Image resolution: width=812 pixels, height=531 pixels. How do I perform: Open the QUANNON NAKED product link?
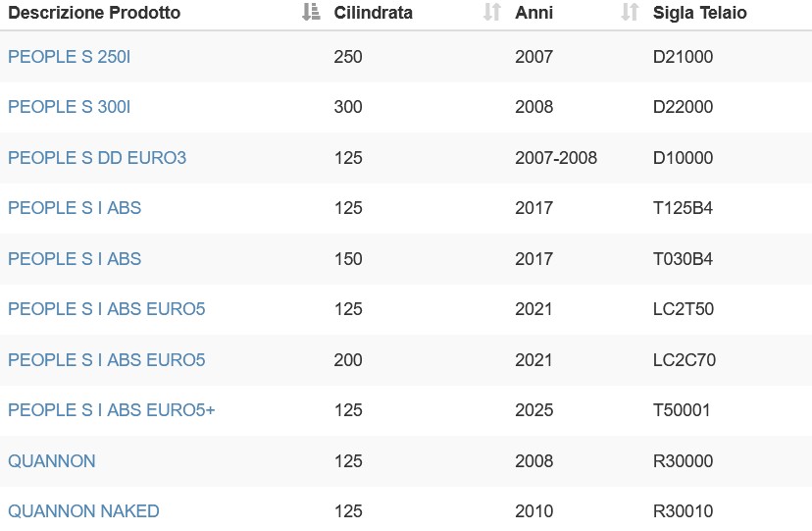pos(83,510)
